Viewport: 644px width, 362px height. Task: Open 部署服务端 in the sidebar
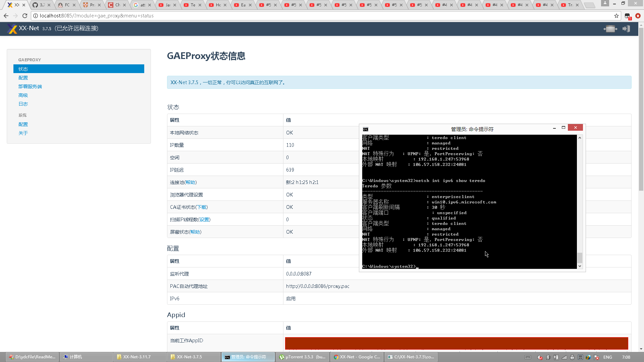[30, 86]
